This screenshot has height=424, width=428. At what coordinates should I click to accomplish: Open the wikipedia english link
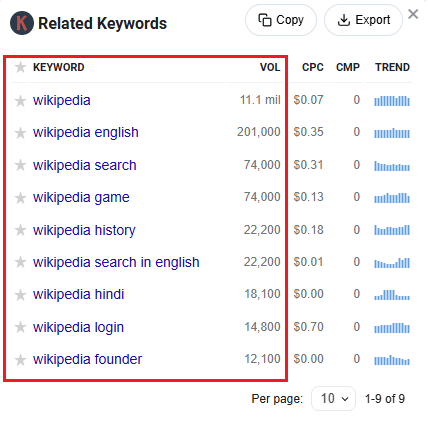coord(86,132)
